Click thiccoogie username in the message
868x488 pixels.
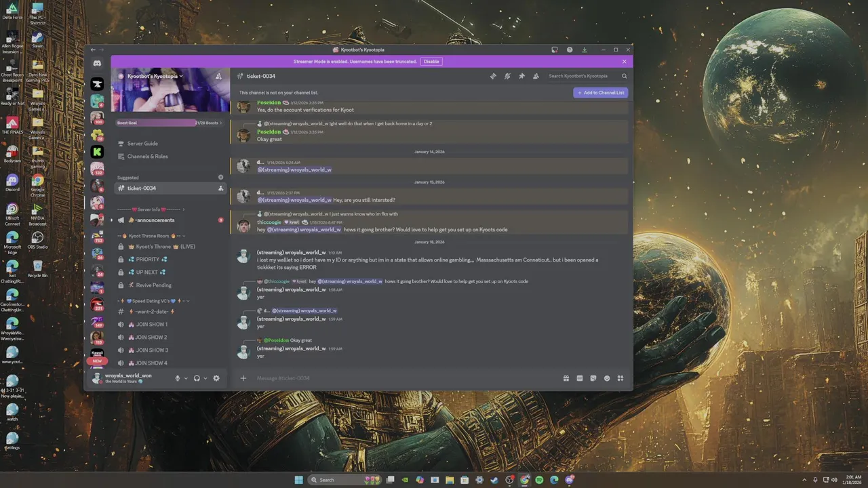[x=269, y=222]
